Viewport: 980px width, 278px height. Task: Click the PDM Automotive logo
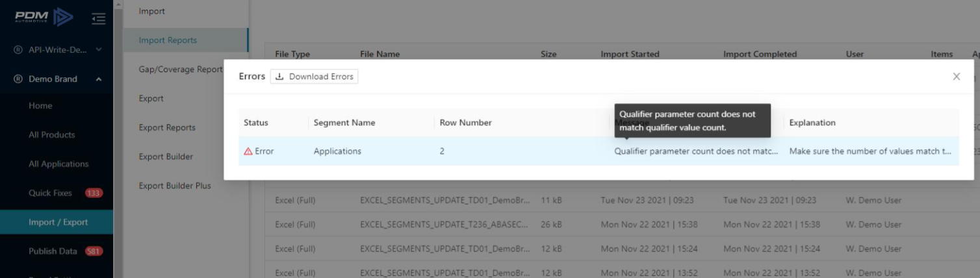tap(45, 18)
